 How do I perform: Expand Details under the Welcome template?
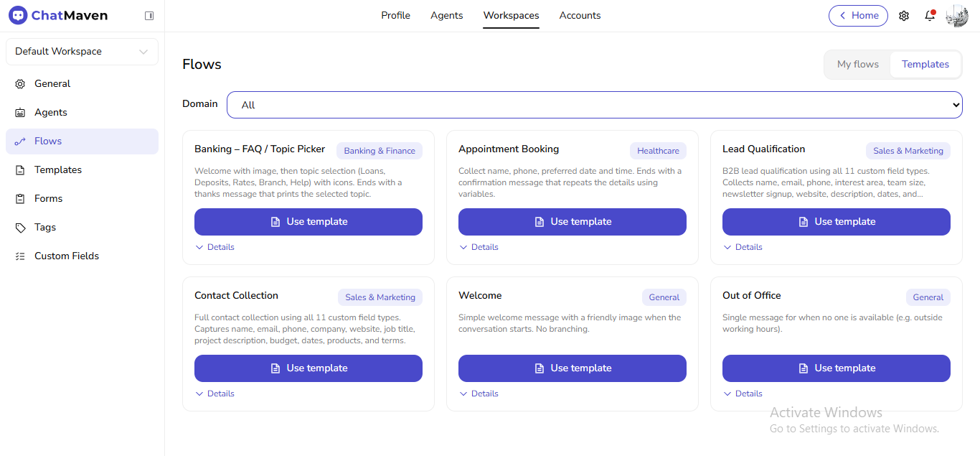[x=479, y=393]
